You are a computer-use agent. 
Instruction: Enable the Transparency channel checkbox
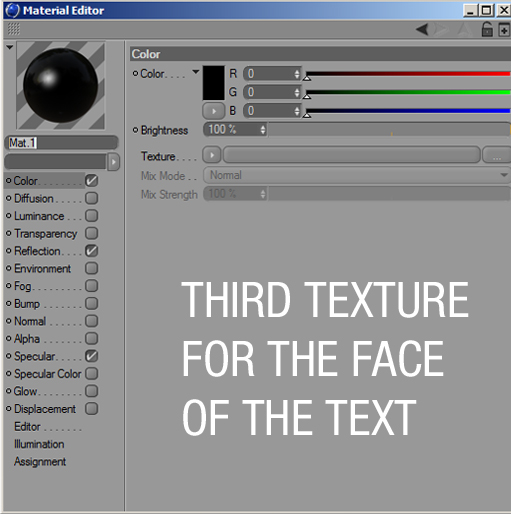point(91,233)
